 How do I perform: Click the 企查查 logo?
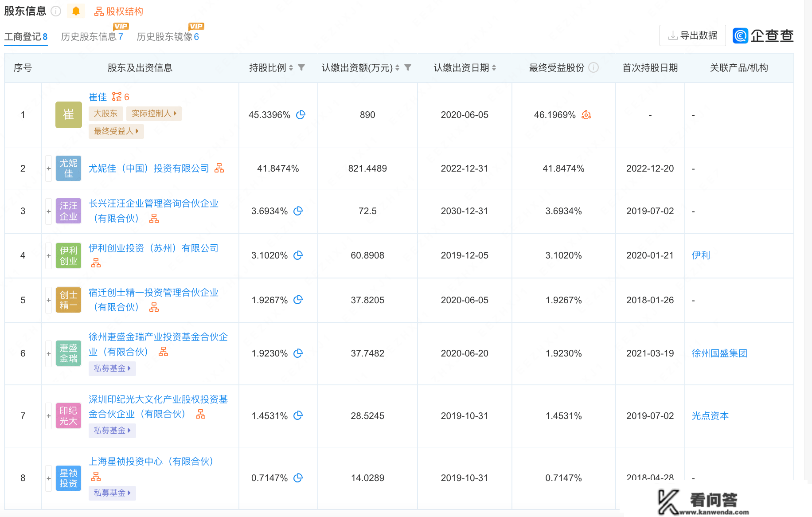tap(763, 35)
